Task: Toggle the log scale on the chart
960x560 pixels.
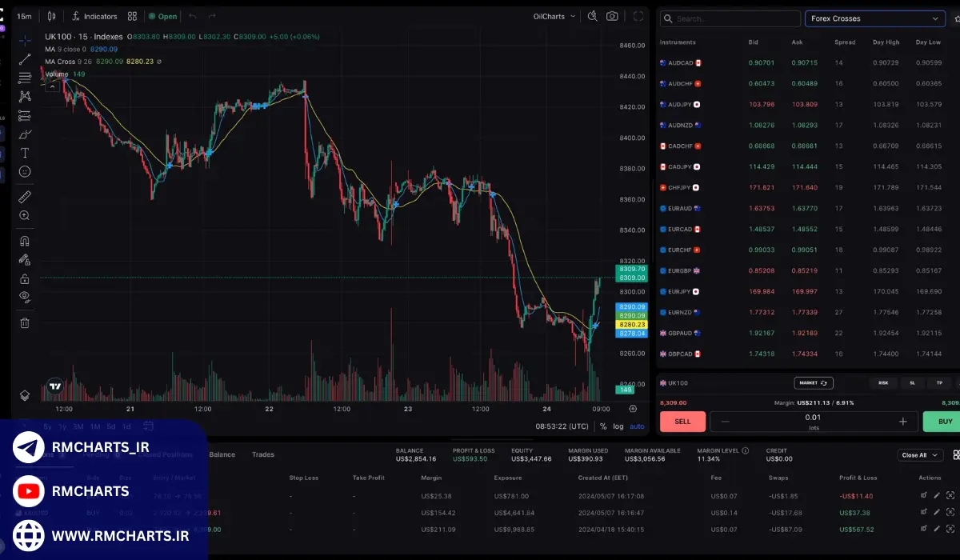Action: coord(618,426)
